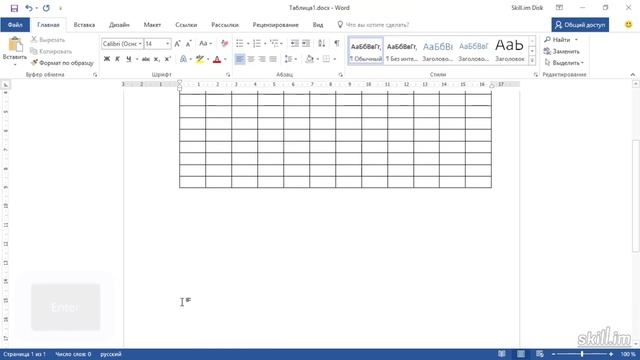This screenshot has height=360, width=640.
Task: Toggle italic К formatting
Action: [118, 59]
